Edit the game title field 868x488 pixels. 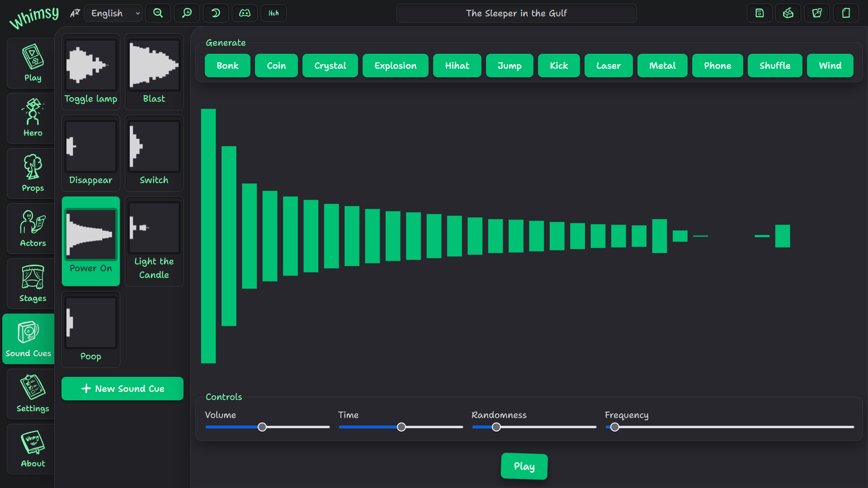[516, 13]
